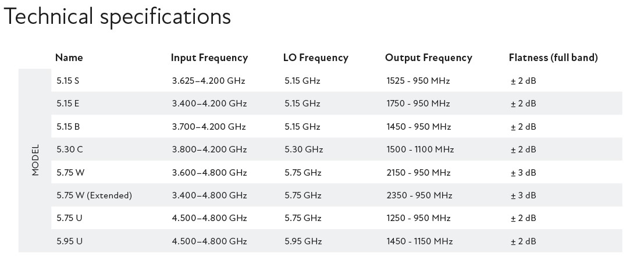Click the Output Frequency column header

pyautogui.click(x=428, y=58)
